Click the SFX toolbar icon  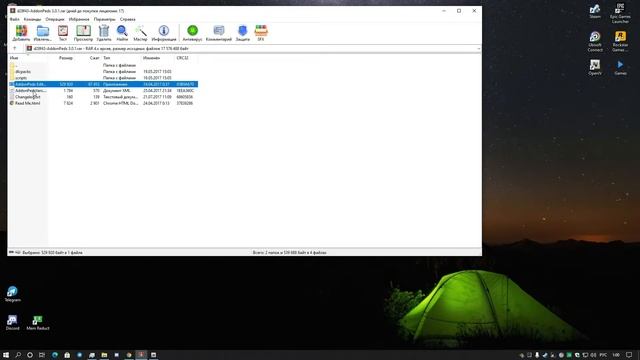pyautogui.click(x=261, y=33)
